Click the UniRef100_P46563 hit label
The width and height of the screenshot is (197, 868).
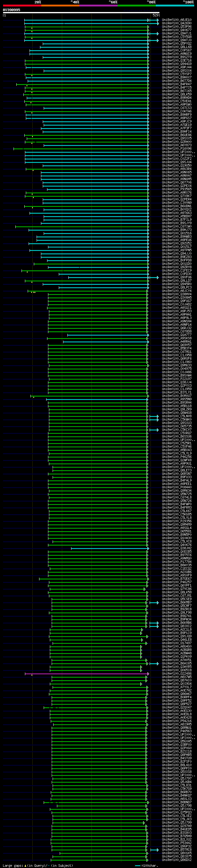[177, 731]
